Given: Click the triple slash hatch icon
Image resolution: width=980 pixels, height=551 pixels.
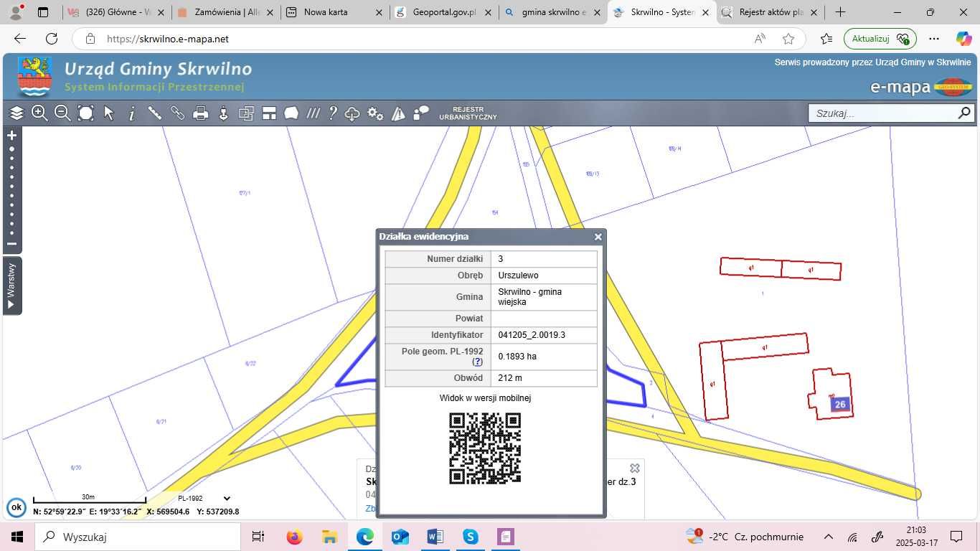Looking at the screenshot, I should (x=313, y=113).
